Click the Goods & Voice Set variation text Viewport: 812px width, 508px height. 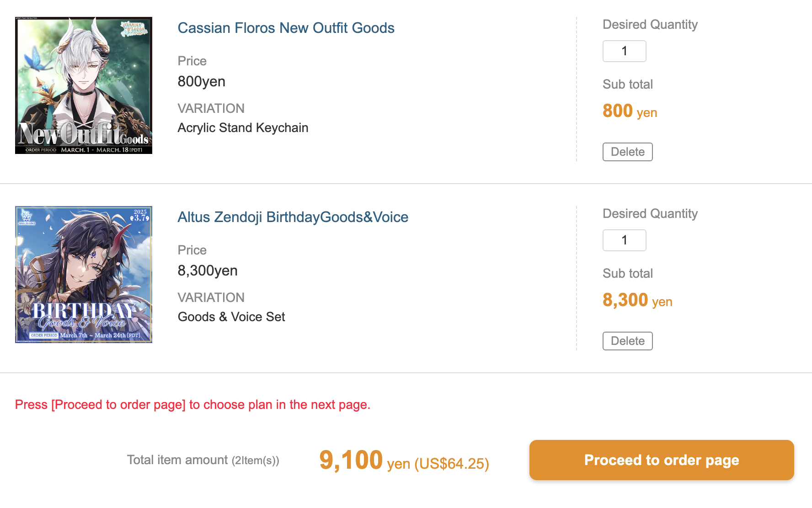231,317
